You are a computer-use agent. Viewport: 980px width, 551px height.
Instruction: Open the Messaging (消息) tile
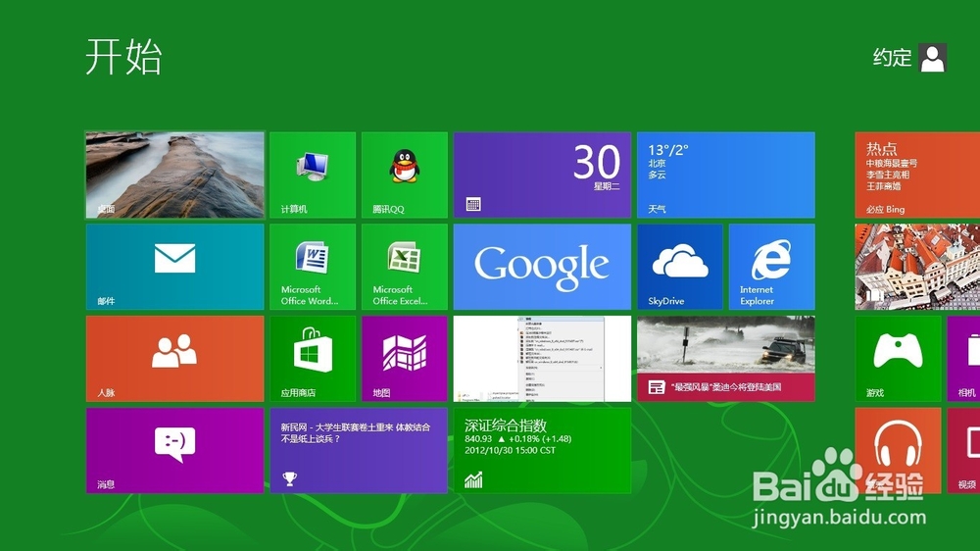pyautogui.click(x=175, y=451)
